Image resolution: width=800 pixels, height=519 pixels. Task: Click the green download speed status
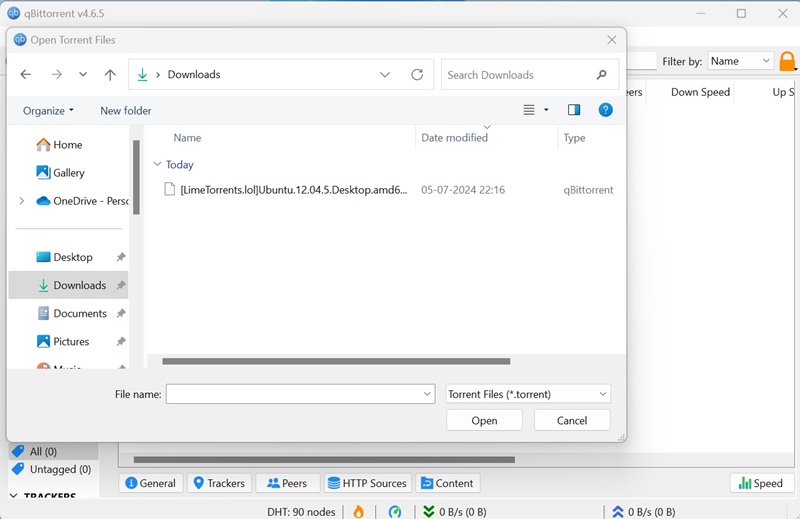455,511
